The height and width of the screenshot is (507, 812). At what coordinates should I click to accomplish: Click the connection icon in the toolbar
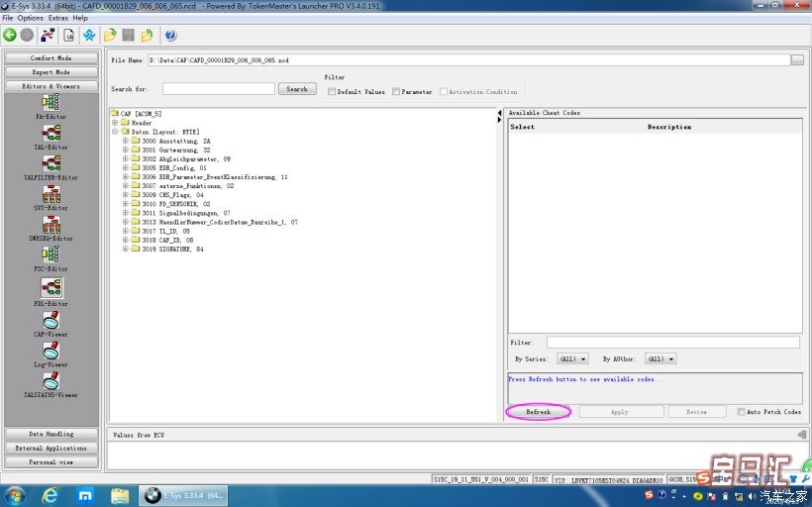click(48, 36)
